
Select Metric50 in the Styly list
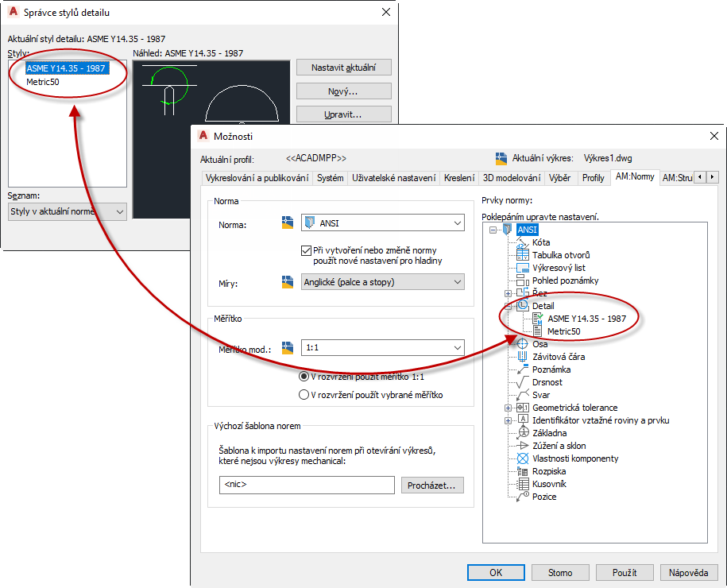(x=43, y=82)
